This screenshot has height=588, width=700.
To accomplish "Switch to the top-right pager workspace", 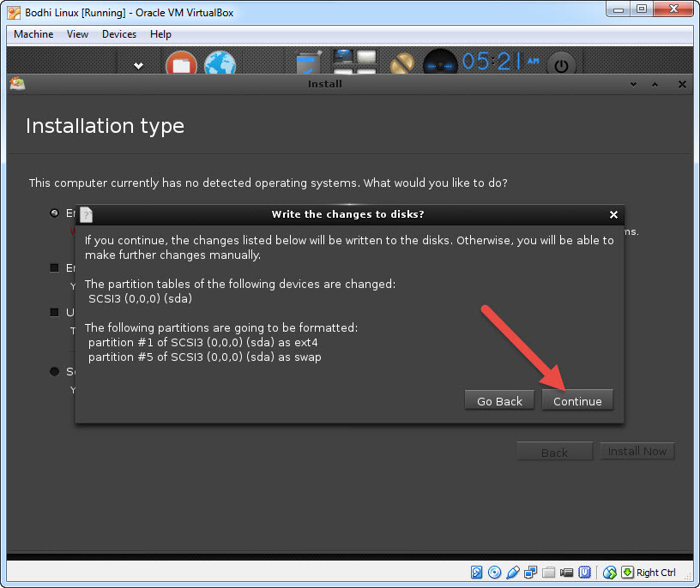I will pyautogui.click(x=366, y=57).
